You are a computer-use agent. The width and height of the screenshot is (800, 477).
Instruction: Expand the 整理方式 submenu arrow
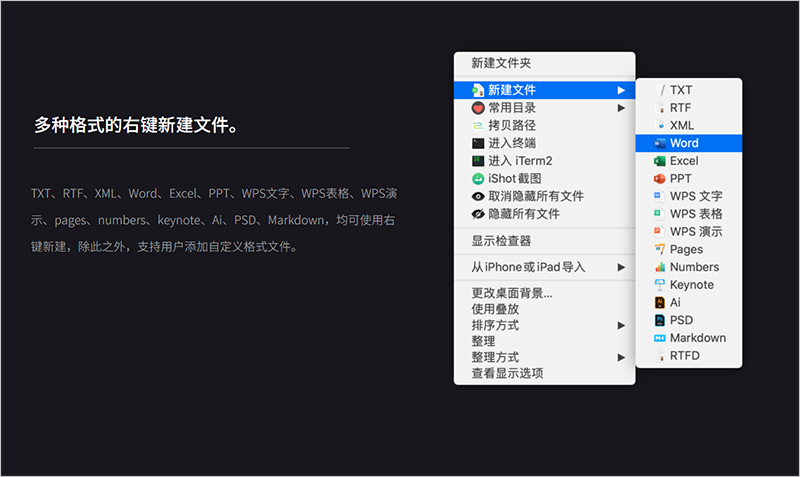621,358
